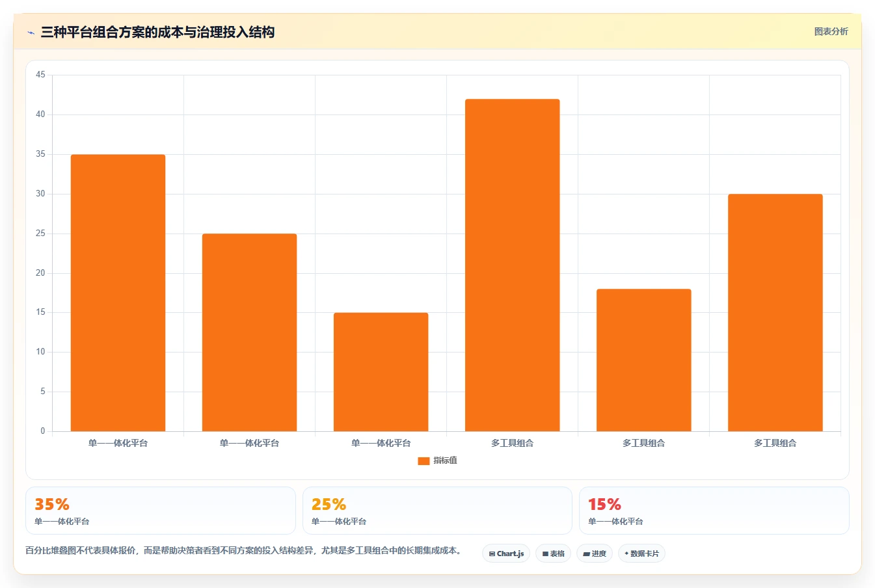This screenshot has height=588, width=875.
Task: Open the 35% stat card
Action: click(x=160, y=511)
